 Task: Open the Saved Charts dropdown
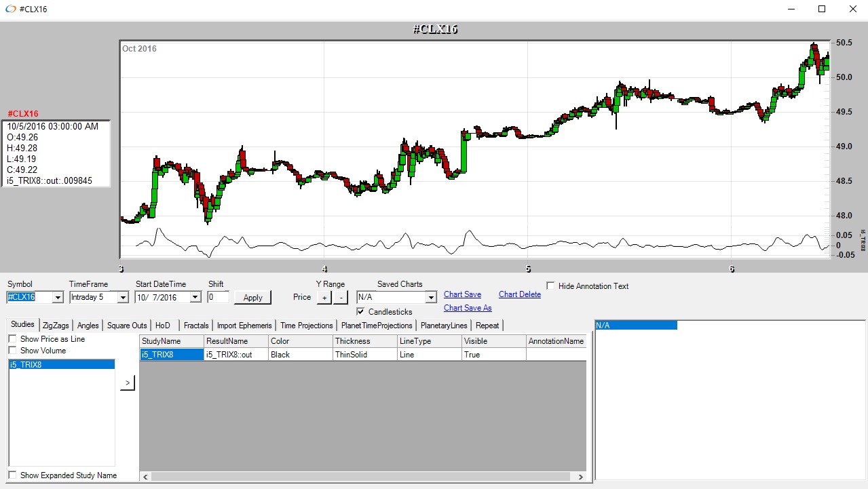pos(430,297)
